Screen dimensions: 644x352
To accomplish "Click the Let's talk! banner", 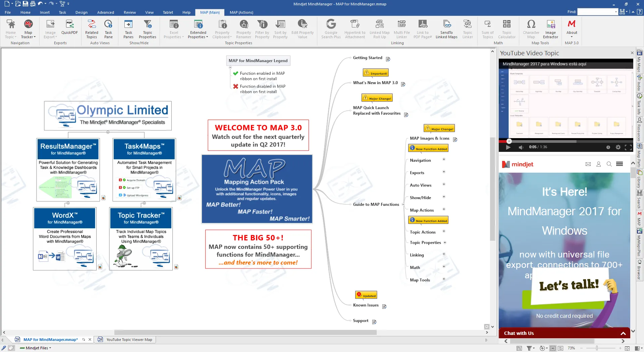I will pos(569,285).
